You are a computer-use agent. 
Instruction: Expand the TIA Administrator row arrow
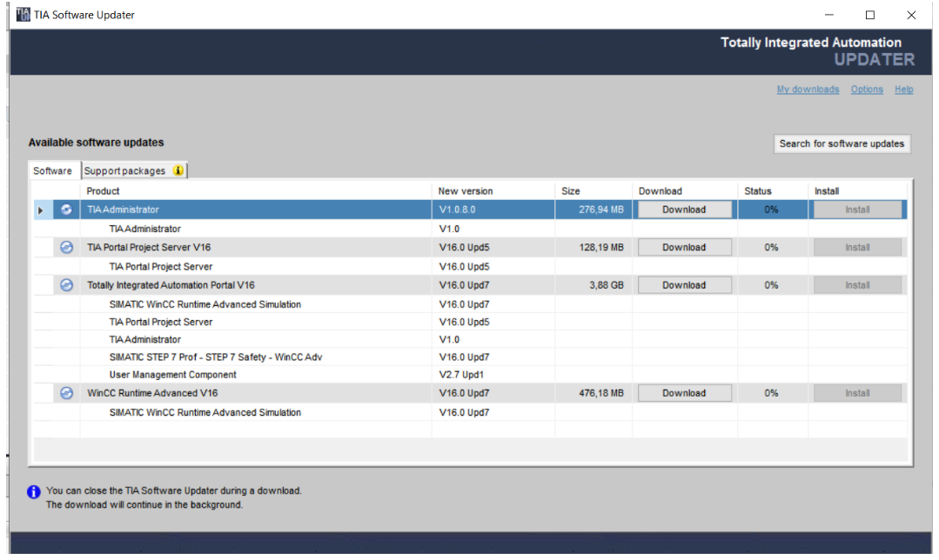(41, 210)
